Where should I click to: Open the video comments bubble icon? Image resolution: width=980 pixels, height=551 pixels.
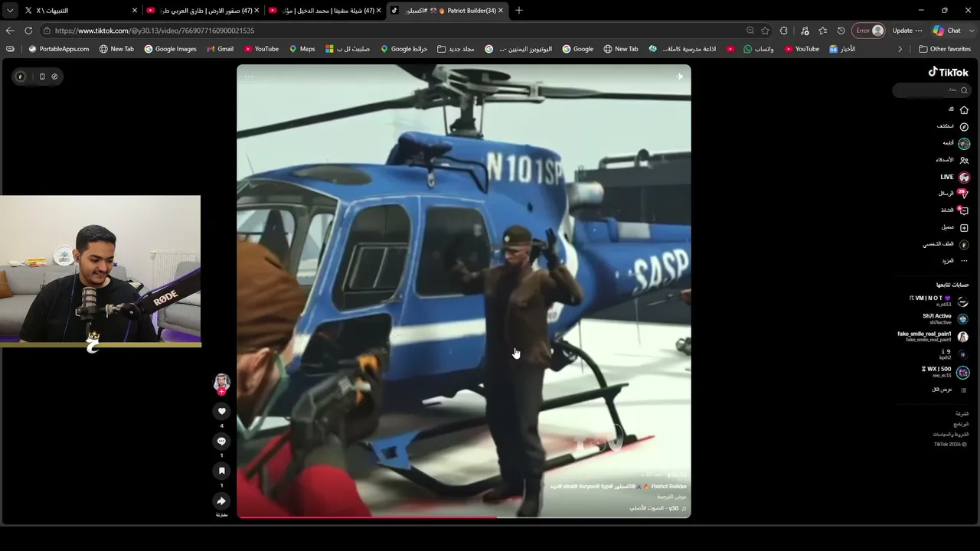221,441
